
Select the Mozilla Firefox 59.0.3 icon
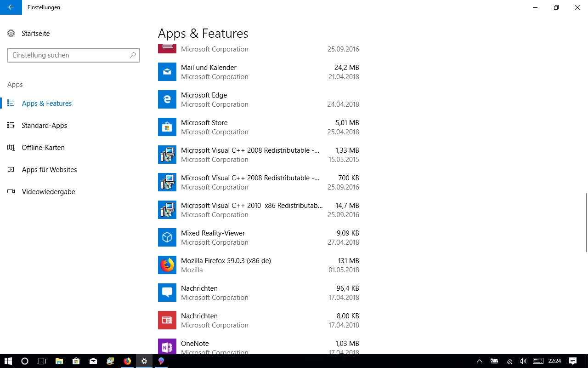(x=167, y=265)
